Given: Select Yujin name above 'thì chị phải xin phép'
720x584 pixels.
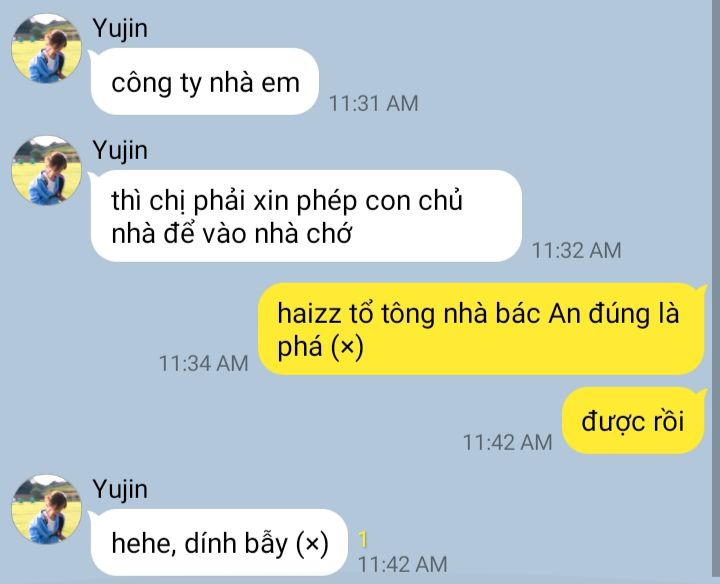Looking at the screenshot, I should coord(120,151).
